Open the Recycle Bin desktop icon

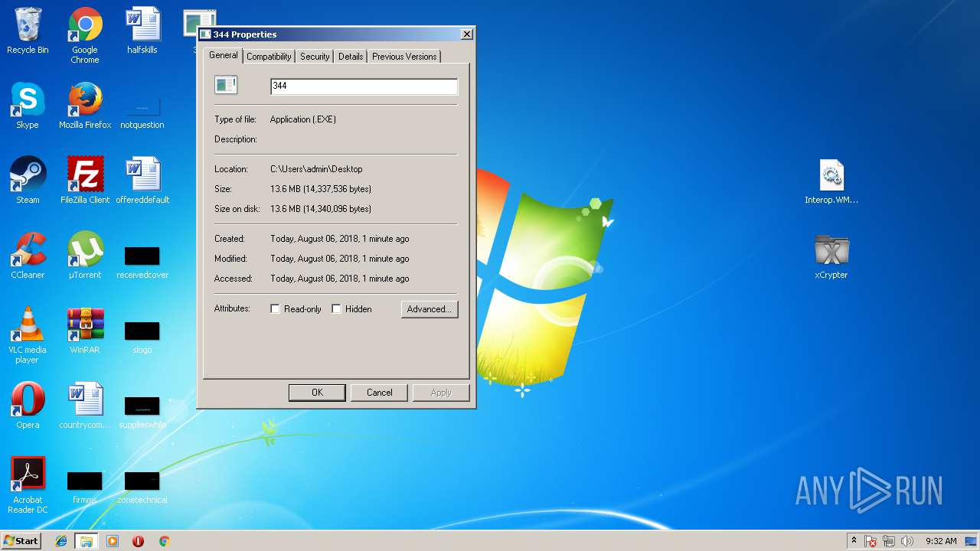(x=28, y=31)
